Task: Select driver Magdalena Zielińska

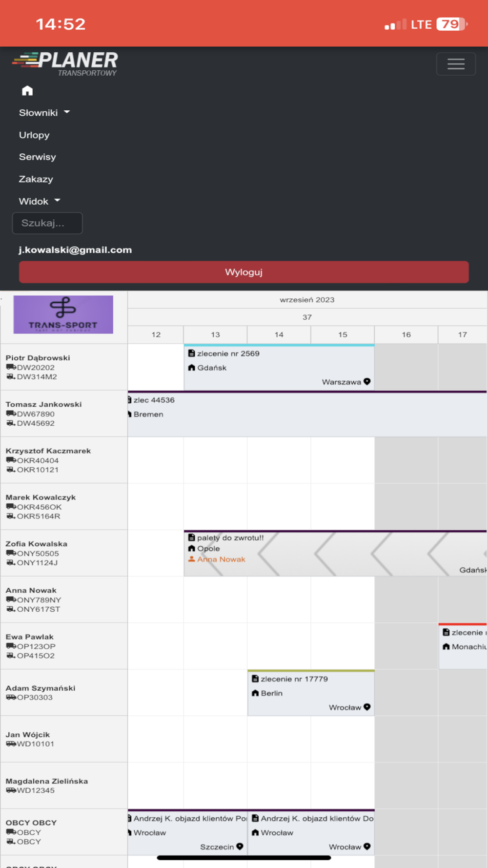Action: 46,781
